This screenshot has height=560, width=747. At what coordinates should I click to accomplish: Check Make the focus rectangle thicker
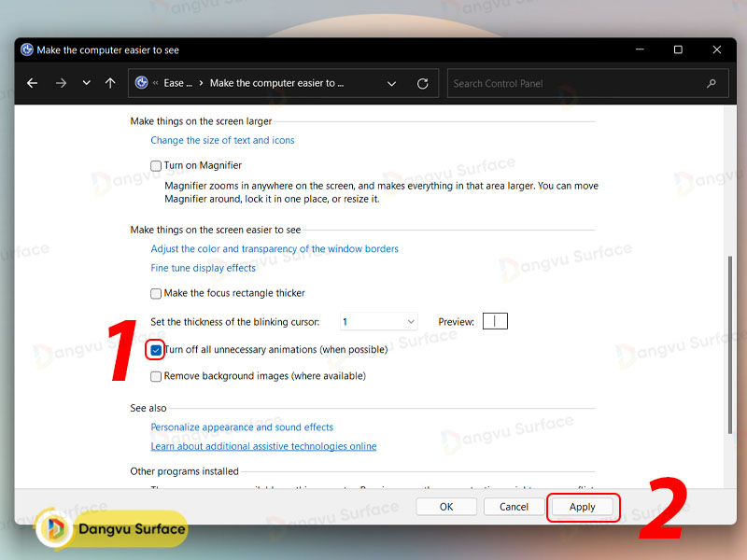pyautogui.click(x=156, y=293)
